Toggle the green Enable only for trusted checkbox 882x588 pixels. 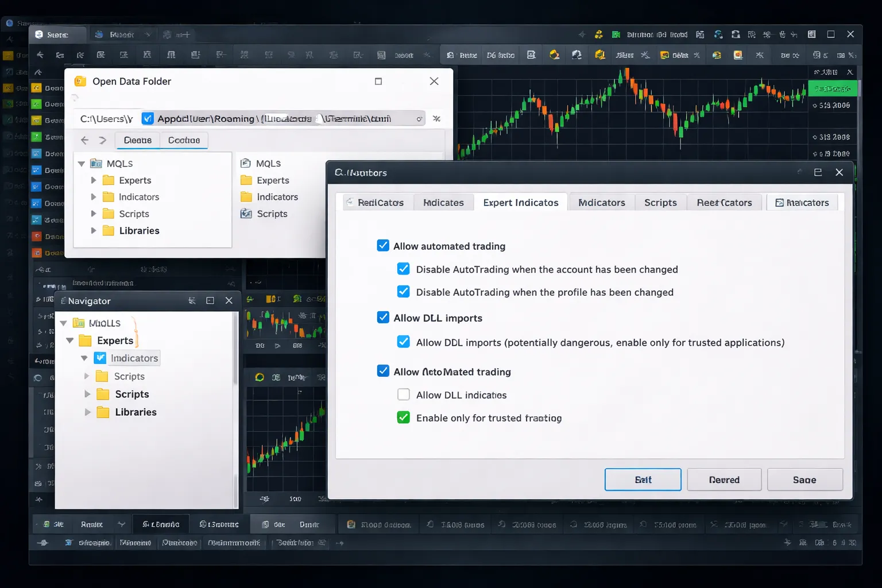coord(404,417)
